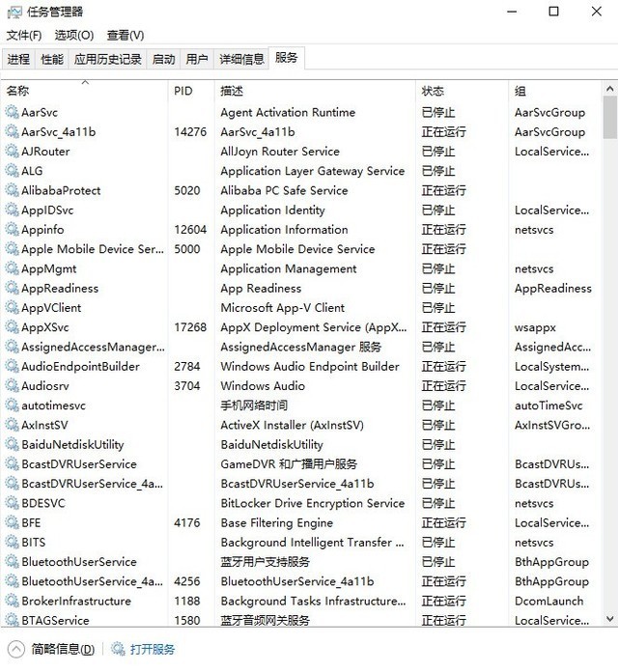Viewport: 618px width, 672px height.
Task: Click the AppReadiness service icon
Action: pyautogui.click(x=12, y=288)
